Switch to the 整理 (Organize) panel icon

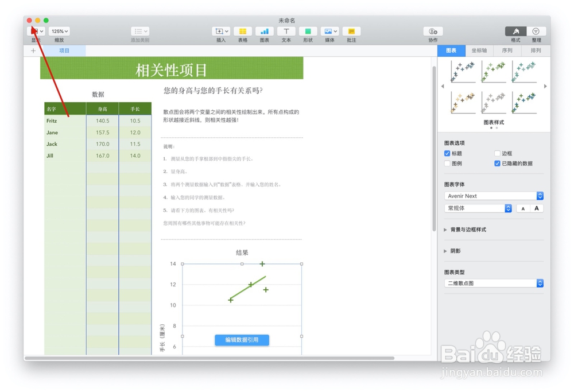[x=535, y=32]
